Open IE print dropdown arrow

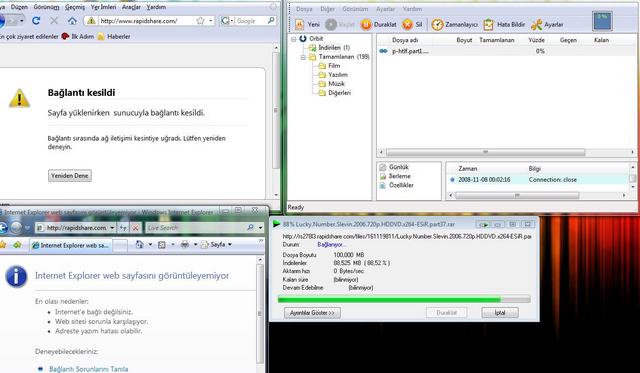(x=195, y=244)
